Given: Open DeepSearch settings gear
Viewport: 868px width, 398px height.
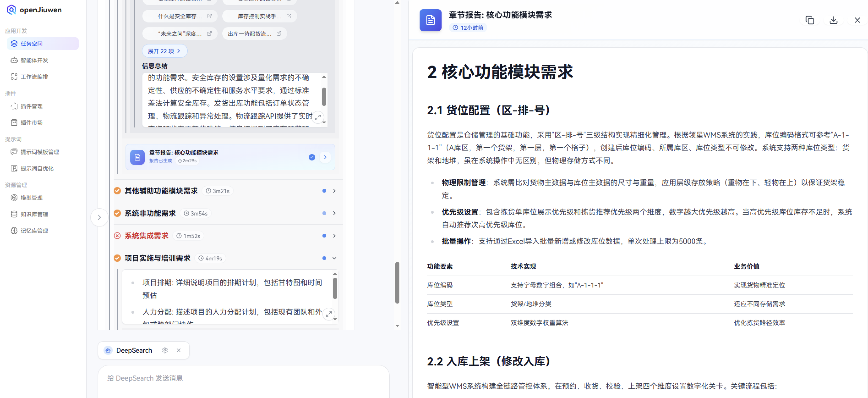Looking at the screenshot, I should coord(165,350).
